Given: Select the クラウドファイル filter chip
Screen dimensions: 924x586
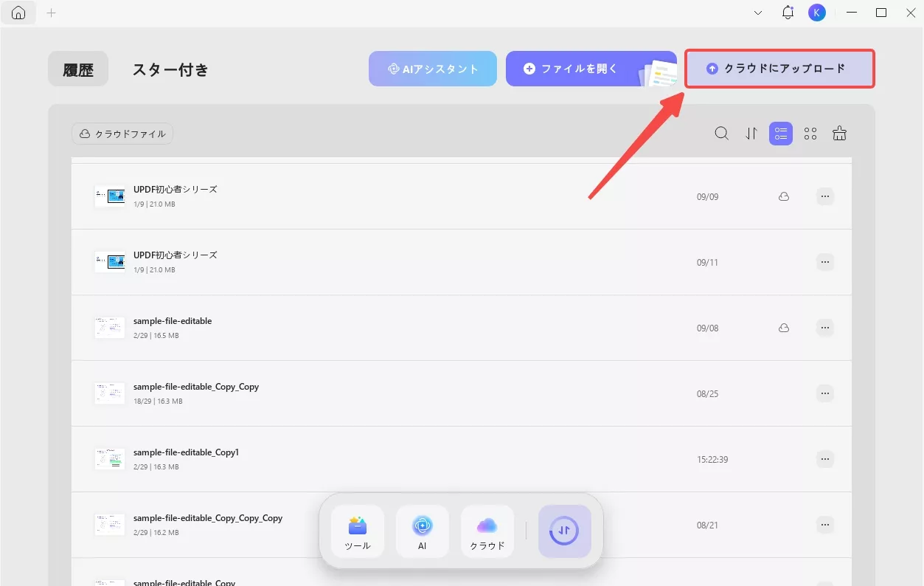Looking at the screenshot, I should [x=122, y=134].
